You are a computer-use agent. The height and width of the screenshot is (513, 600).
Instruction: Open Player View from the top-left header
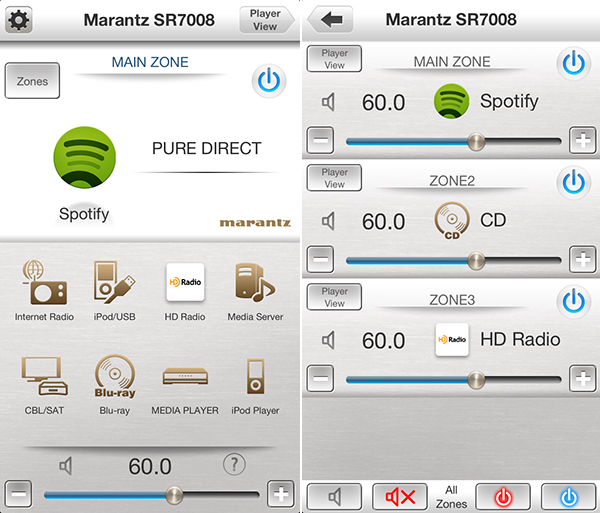pos(267,20)
